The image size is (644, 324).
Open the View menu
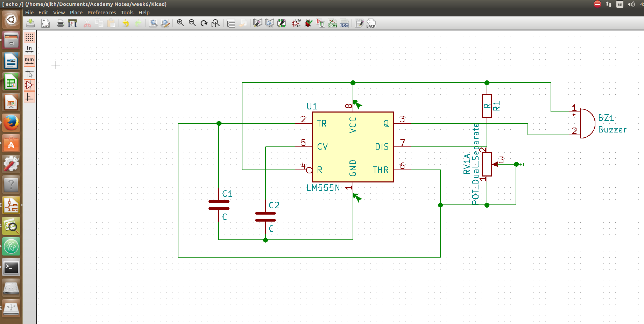coord(59,13)
